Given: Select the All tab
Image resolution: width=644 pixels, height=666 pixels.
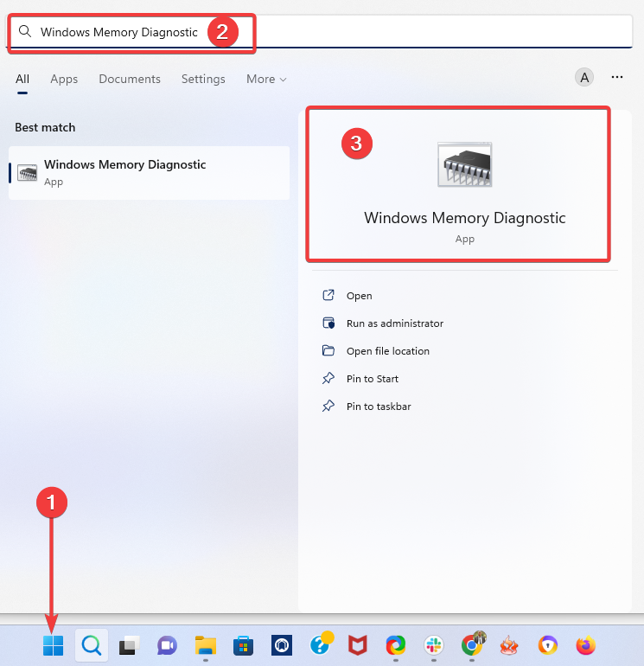Looking at the screenshot, I should 22,79.
